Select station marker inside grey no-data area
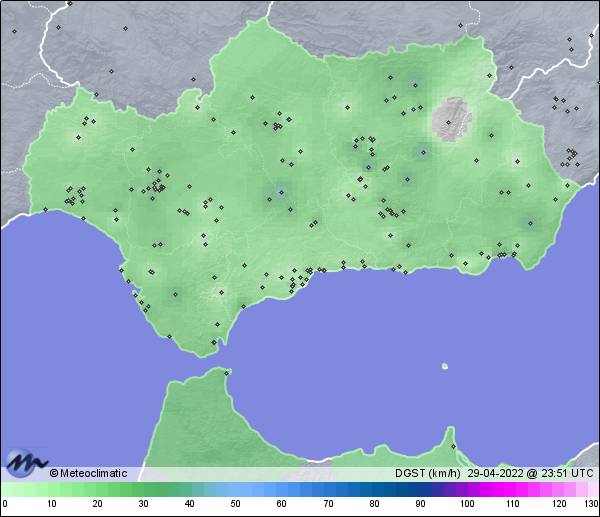The image size is (600, 517). pos(448,122)
